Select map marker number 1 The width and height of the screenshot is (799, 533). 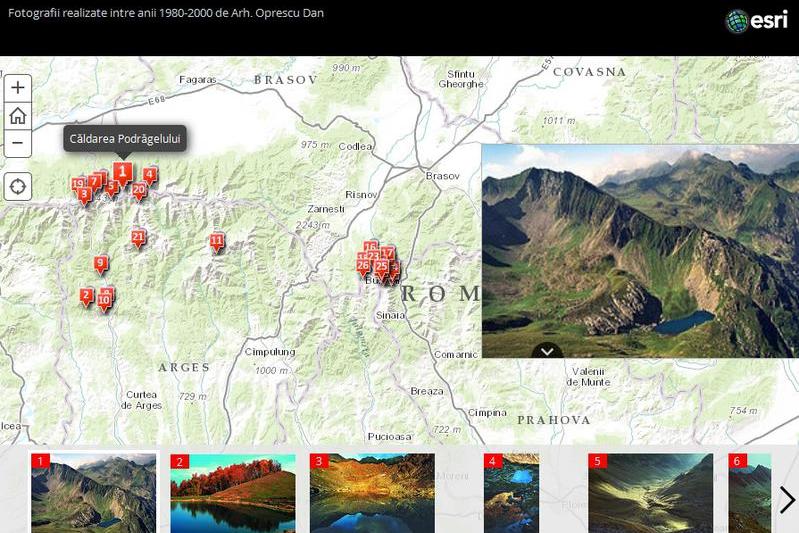click(122, 173)
